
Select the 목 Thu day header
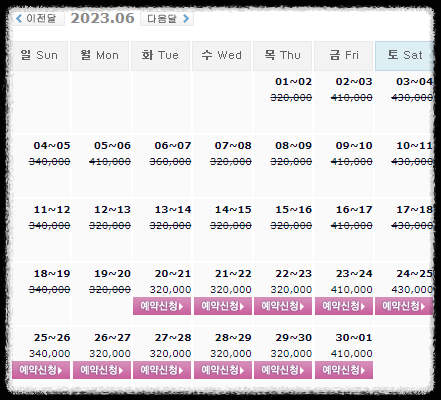click(x=282, y=56)
